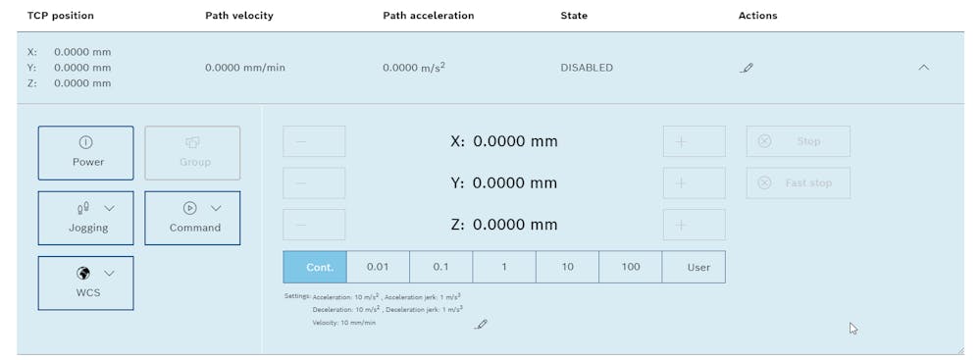Screen dimensions: 980x360
Task: Click the edit pencil under Actions
Action: tap(746, 68)
